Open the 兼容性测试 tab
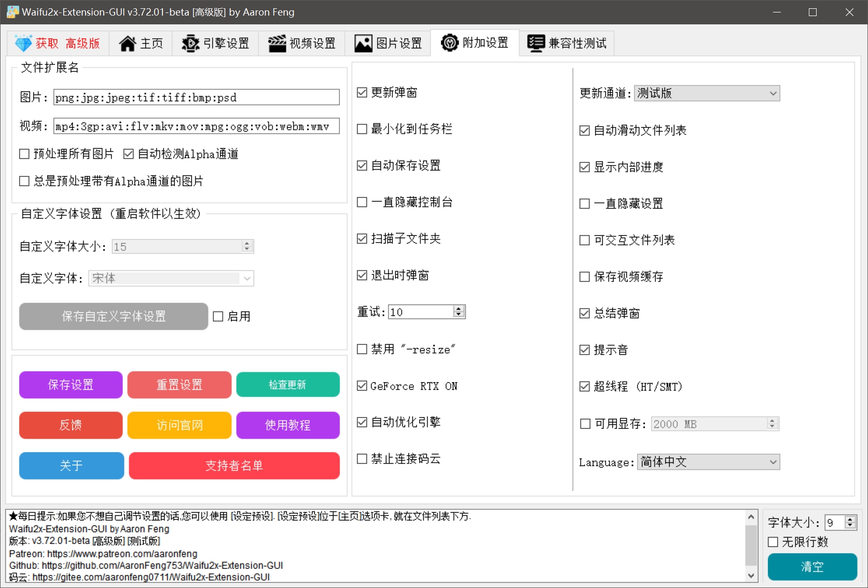 point(567,43)
